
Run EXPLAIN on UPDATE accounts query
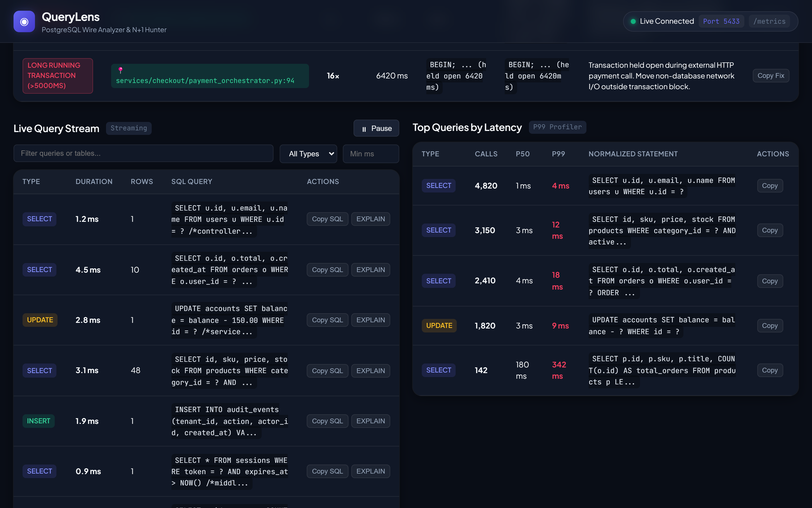[x=370, y=320]
